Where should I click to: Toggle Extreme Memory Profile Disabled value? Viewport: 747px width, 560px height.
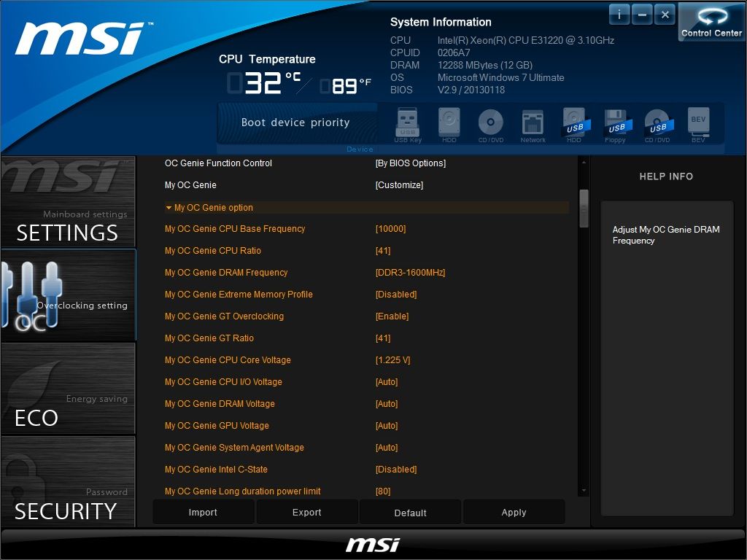tap(396, 295)
